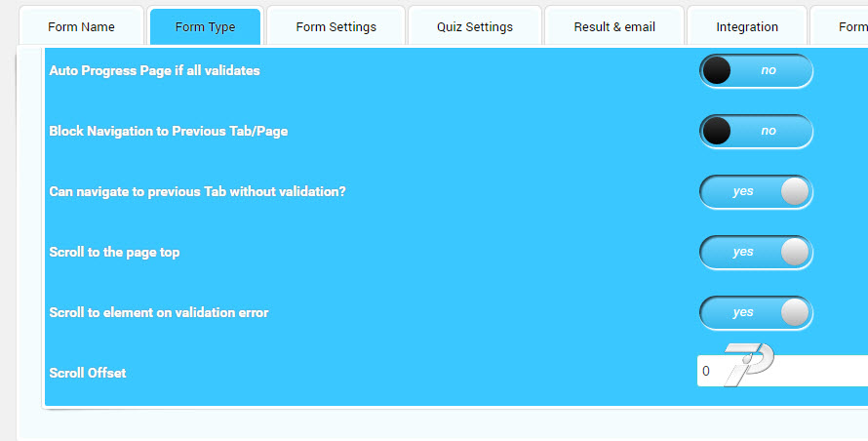Enable Auto Progress Page toggle
The width and height of the screenshot is (868, 441).
pos(756,71)
